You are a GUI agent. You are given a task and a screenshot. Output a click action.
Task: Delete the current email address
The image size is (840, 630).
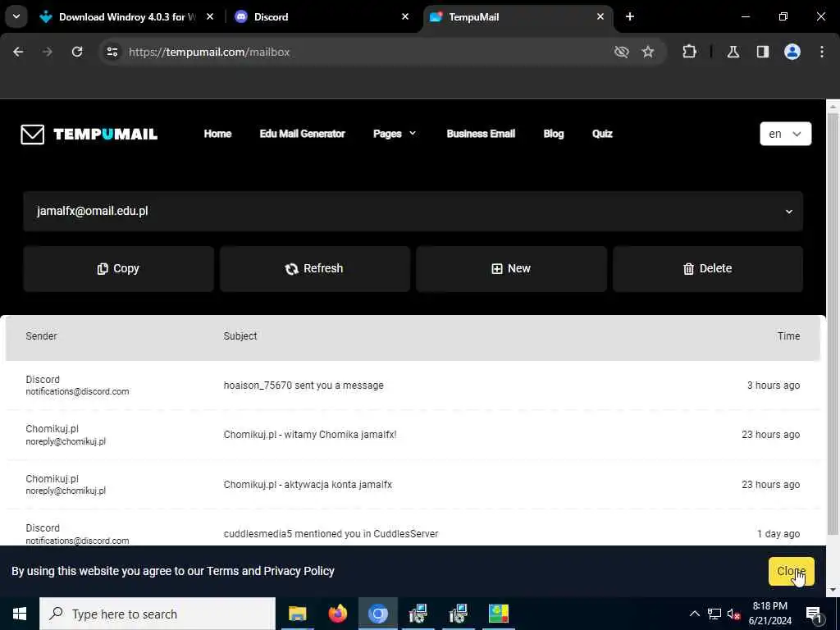pos(708,268)
